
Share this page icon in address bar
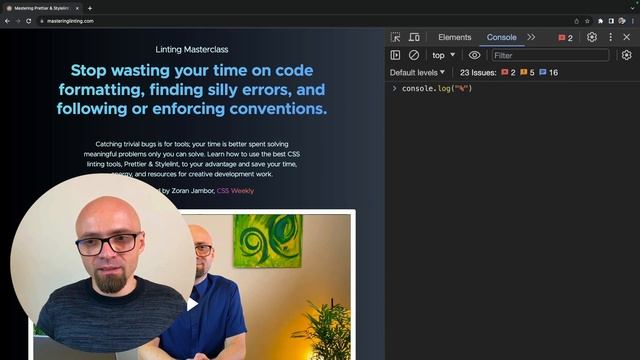(x=576, y=21)
